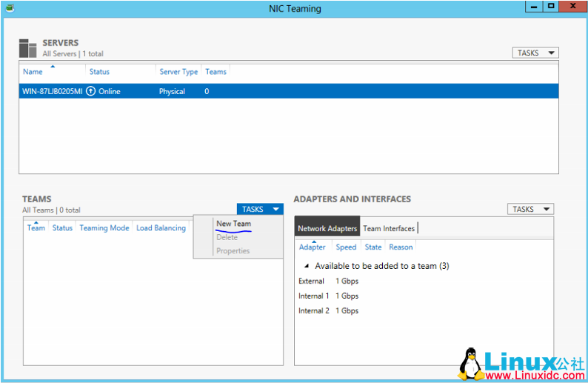
Task: Close the NIC Teaming window
Action: [x=573, y=7]
